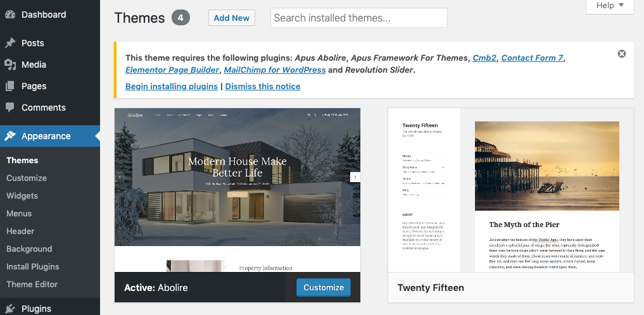The height and width of the screenshot is (315, 644).
Task: Dismiss the plugin notice with X icon
Action: 622,54
